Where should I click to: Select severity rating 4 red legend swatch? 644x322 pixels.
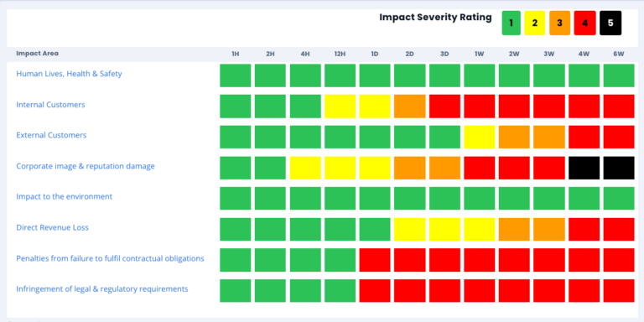click(584, 23)
